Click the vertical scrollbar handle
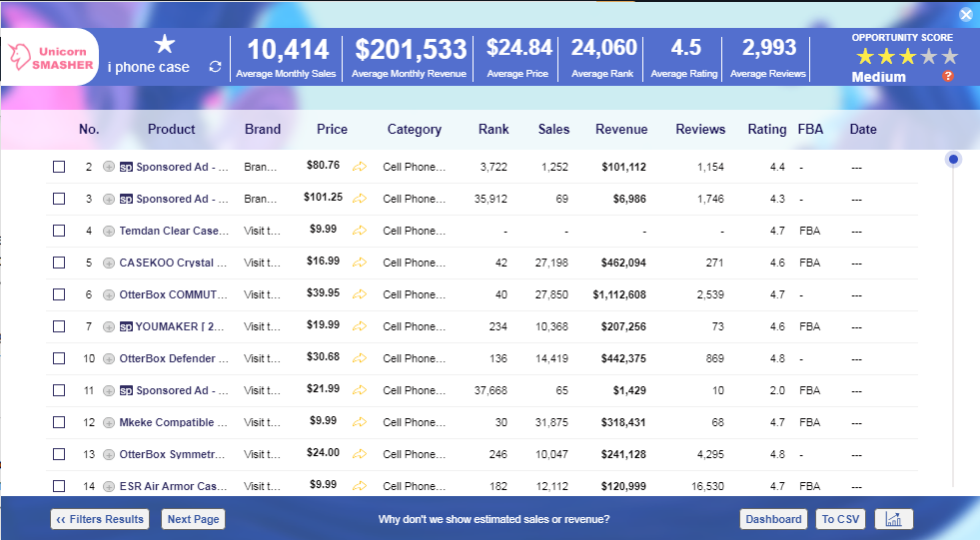980x540 pixels. [953, 160]
